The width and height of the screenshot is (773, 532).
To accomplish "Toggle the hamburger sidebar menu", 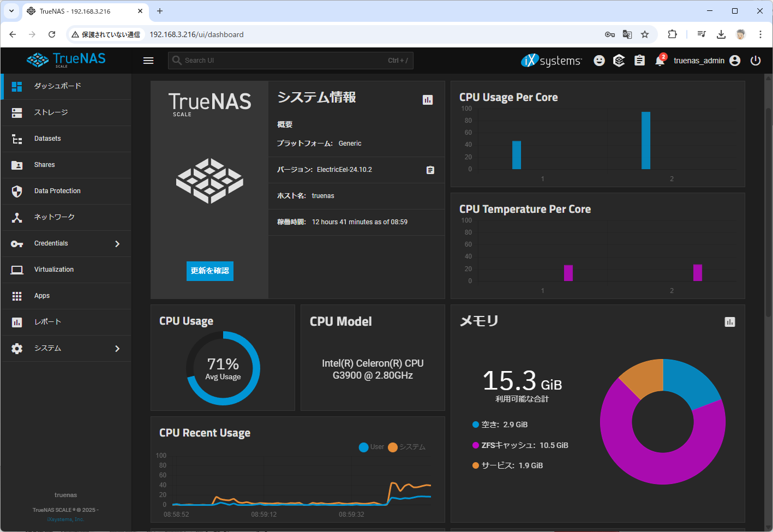I will click(148, 61).
